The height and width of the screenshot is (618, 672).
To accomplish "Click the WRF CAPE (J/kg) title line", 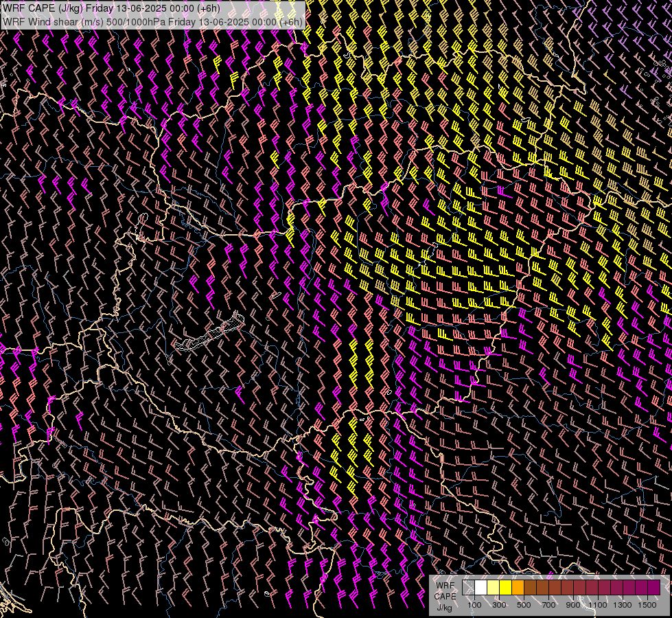I will coord(111,8).
